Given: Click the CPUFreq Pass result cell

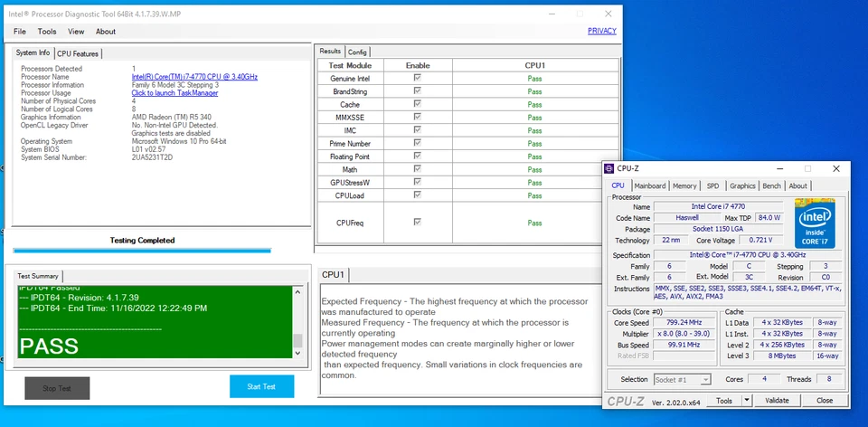Looking at the screenshot, I should (x=534, y=223).
